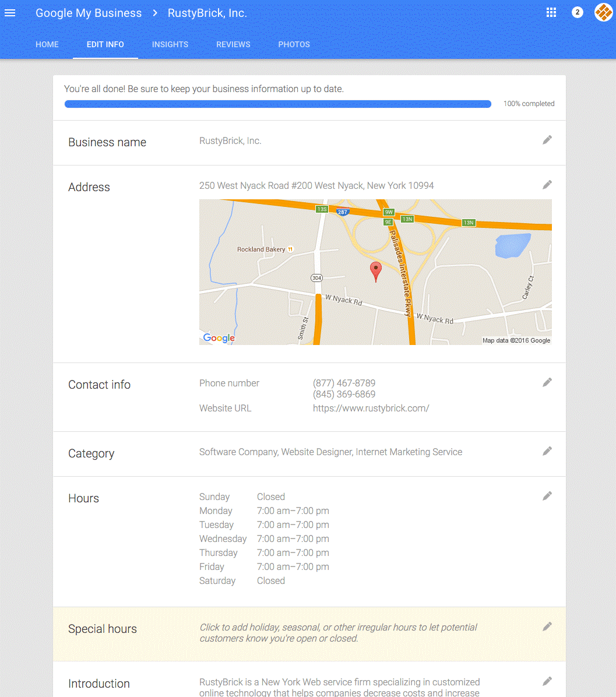Return to Google My Business via breadcrumb
Image resolution: width=616 pixels, height=697 pixels.
88,13
